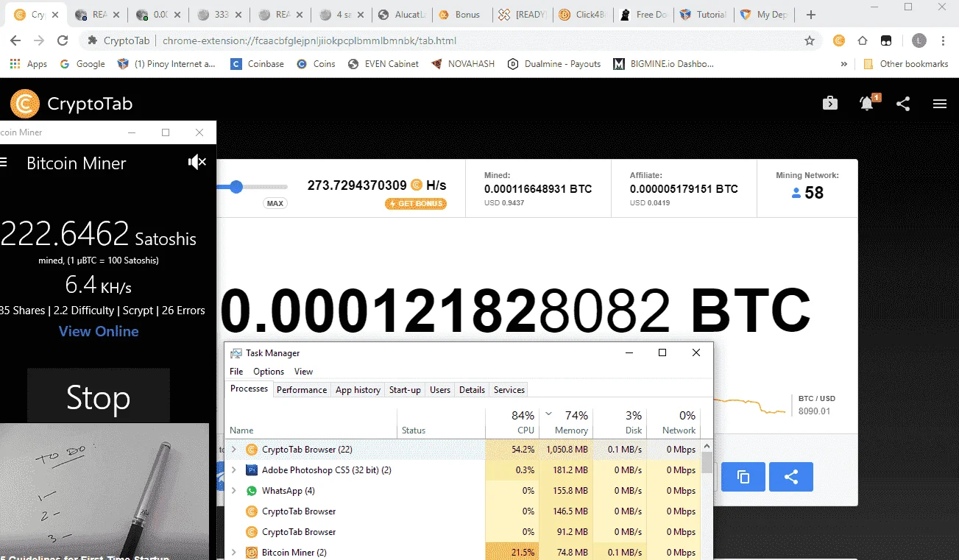Open the Chrome profile avatar
Viewport: 959px width, 560px height.
[919, 40]
